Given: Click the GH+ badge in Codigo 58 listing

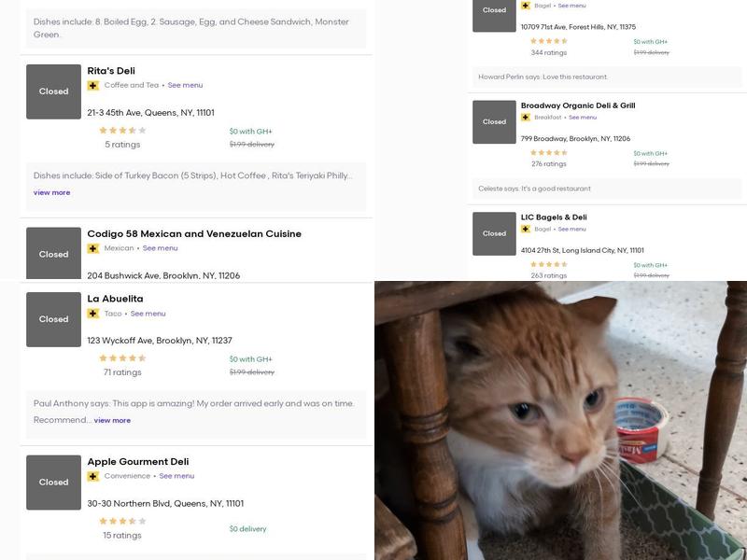Looking at the screenshot, I should pos(93,248).
